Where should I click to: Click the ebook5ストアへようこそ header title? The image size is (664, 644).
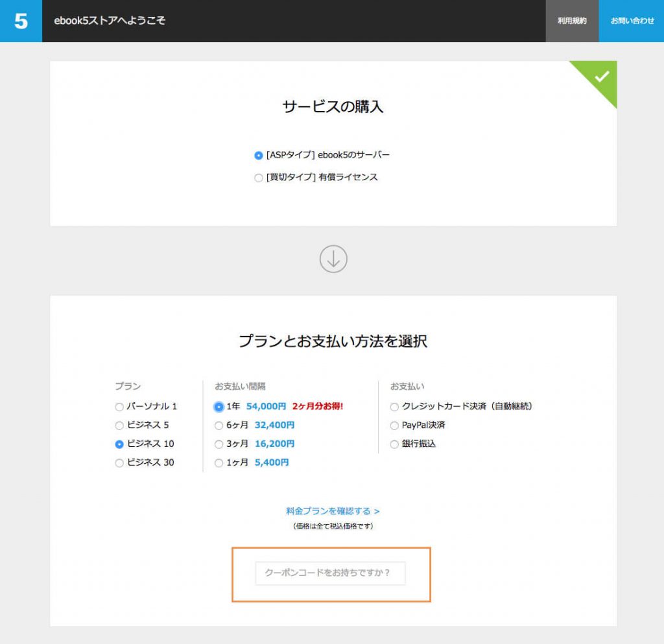click(110, 21)
